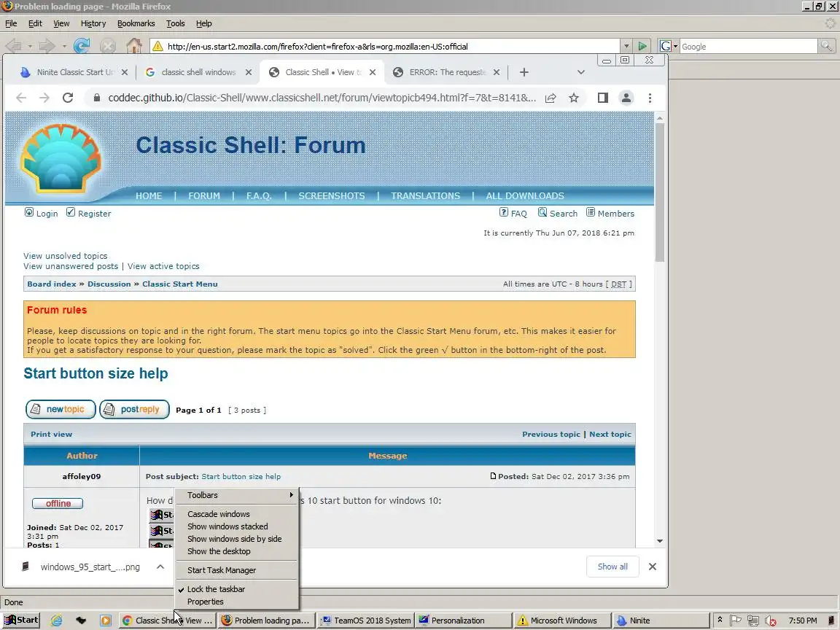Open Firefox History menu
Image resolution: width=840 pixels, height=630 pixels.
pos(93,23)
